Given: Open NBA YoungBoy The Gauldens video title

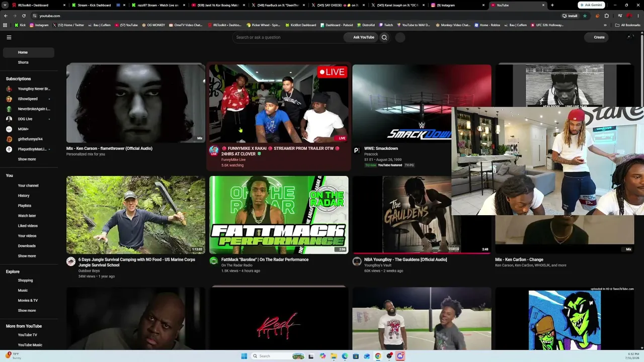Looking at the screenshot, I should point(406,259).
